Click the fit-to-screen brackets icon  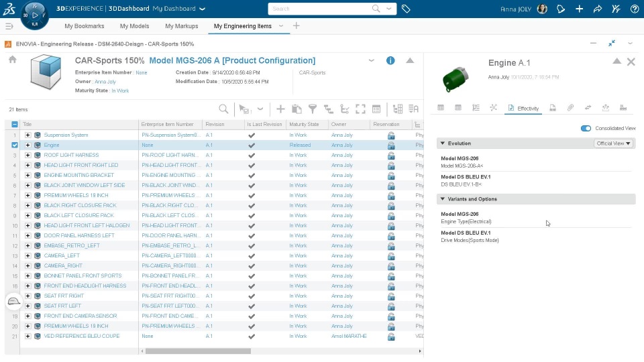pyautogui.click(x=361, y=109)
